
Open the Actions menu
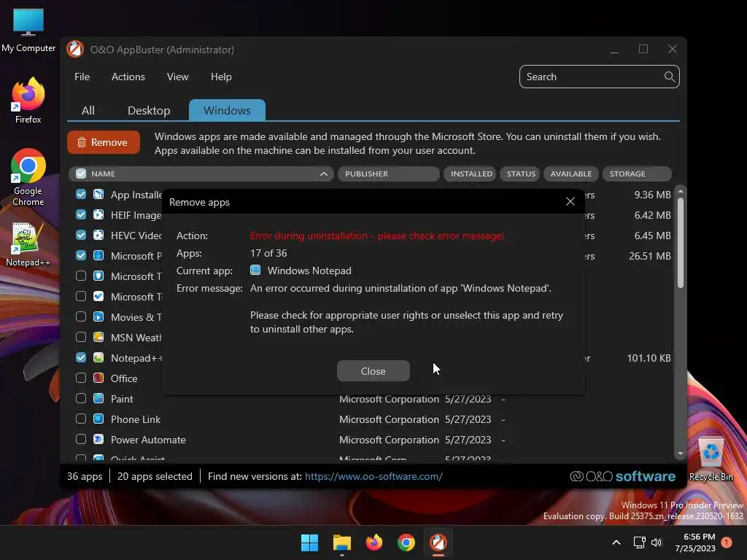coord(128,77)
